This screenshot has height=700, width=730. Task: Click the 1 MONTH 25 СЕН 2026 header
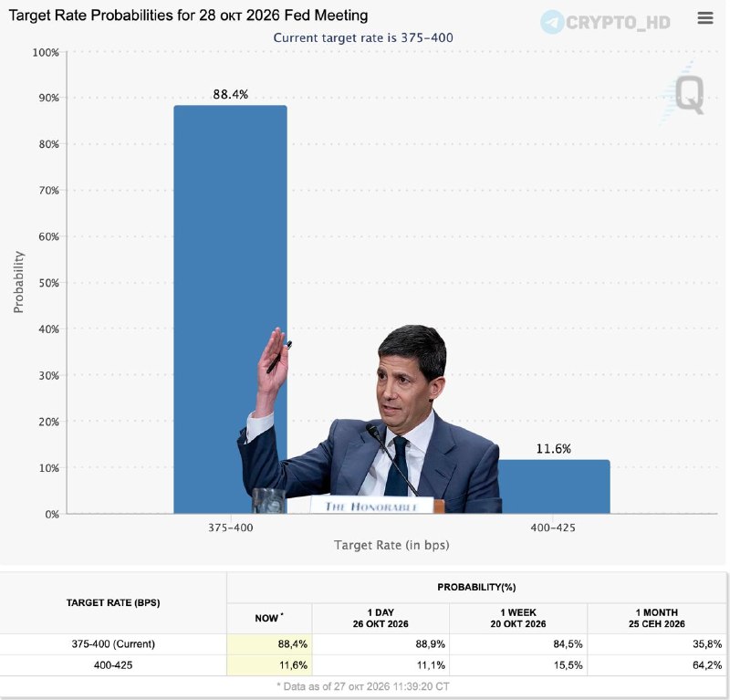point(657,618)
